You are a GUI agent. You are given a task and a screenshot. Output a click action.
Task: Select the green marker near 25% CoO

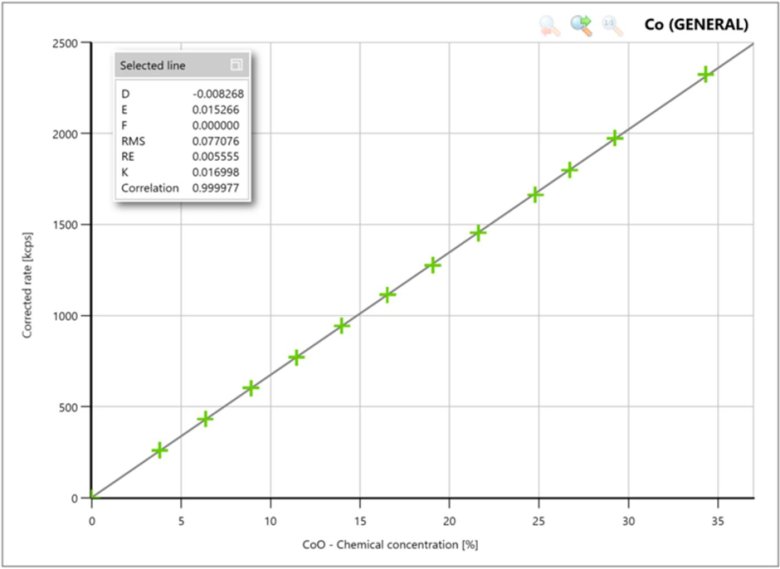pyautogui.click(x=535, y=194)
